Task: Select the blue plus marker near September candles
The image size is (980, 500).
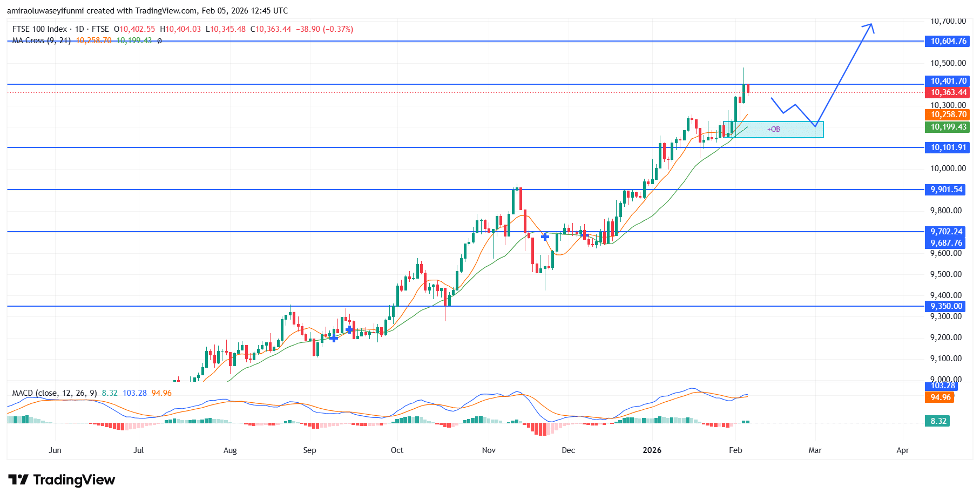Action: (335, 338)
